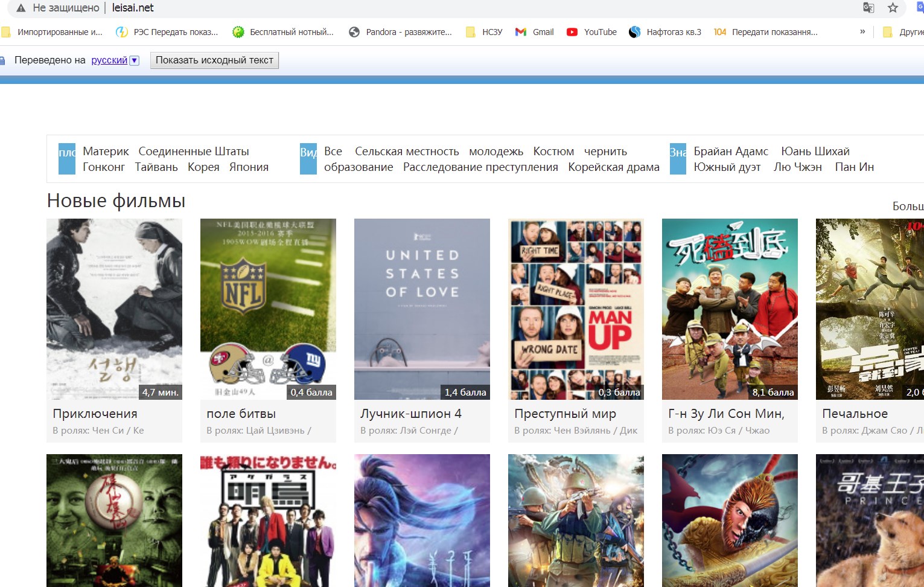Click the Not Secure warning icon
Image resolution: width=924 pixels, height=587 pixels.
[21, 8]
